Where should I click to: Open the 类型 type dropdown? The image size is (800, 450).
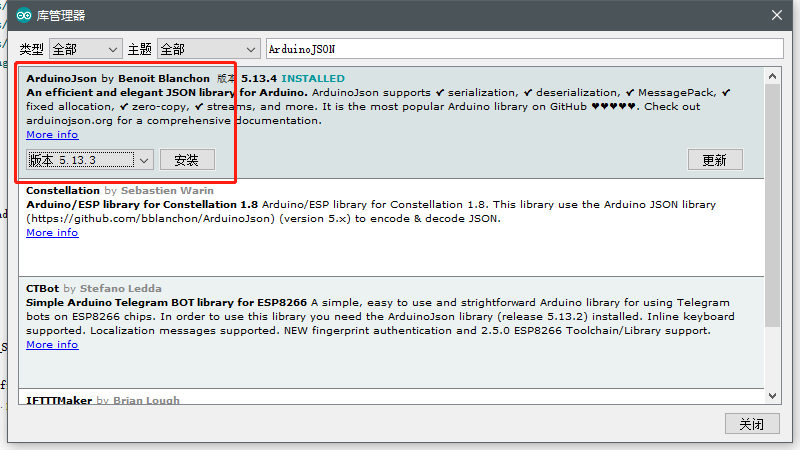point(86,49)
